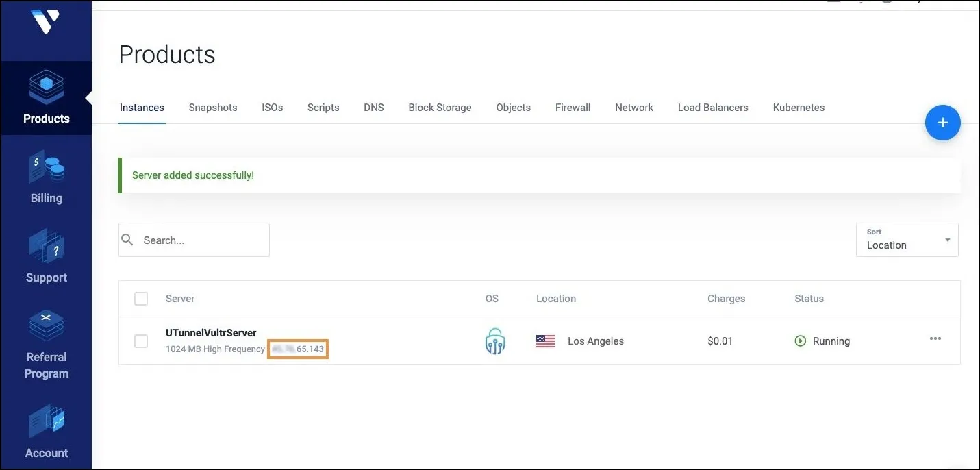Open the Kubernetes tab
Image resolution: width=980 pixels, height=470 pixels.
(x=799, y=108)
